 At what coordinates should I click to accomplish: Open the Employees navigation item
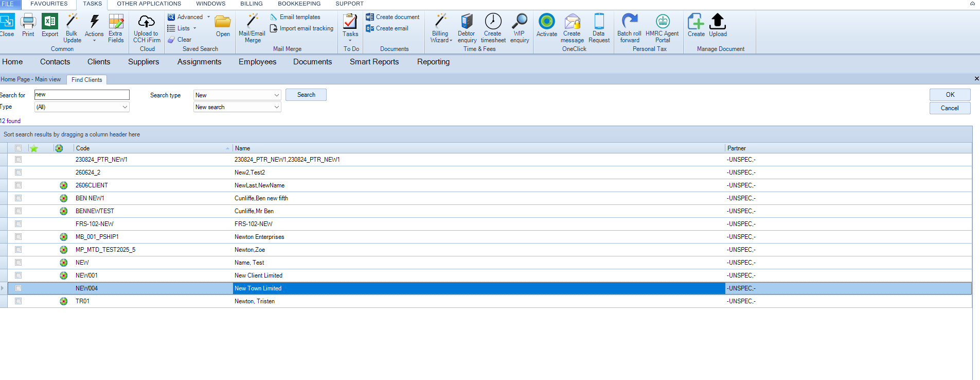257,62
